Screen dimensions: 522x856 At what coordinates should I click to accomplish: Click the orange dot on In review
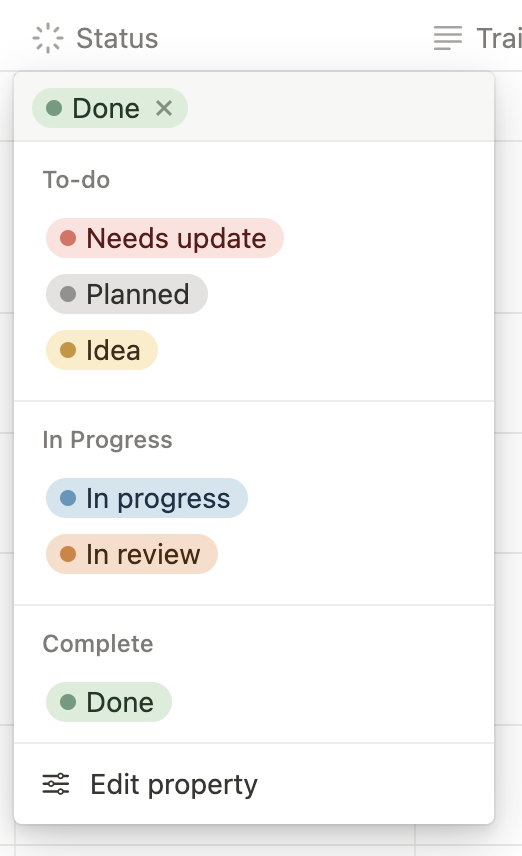(x=68, y=554)
